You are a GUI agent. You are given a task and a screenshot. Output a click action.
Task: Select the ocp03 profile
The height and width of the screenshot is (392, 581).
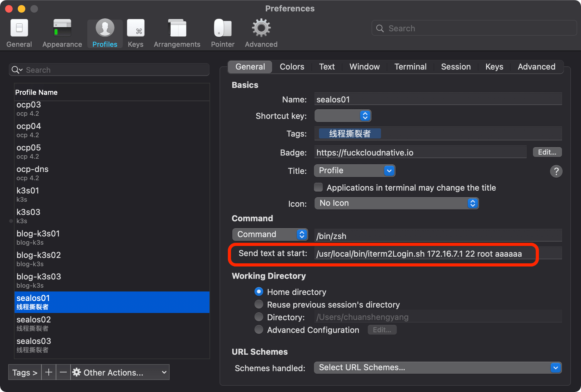click(112, 108)
